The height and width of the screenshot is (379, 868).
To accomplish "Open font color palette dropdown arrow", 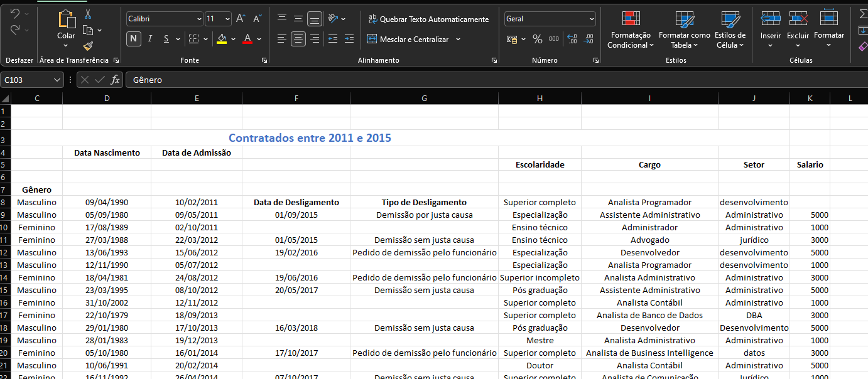I will tap(259, 39).
